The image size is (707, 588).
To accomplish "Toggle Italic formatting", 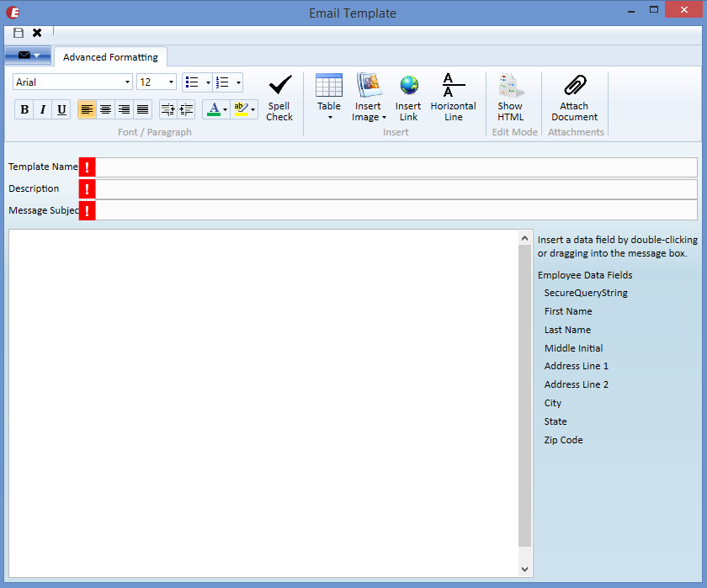I will pyautogui.click(x=43, y=109).
